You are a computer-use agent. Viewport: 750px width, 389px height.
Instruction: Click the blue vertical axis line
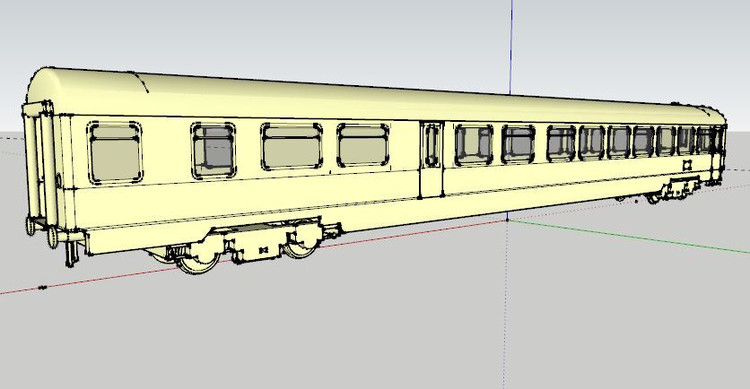(510, 48)
